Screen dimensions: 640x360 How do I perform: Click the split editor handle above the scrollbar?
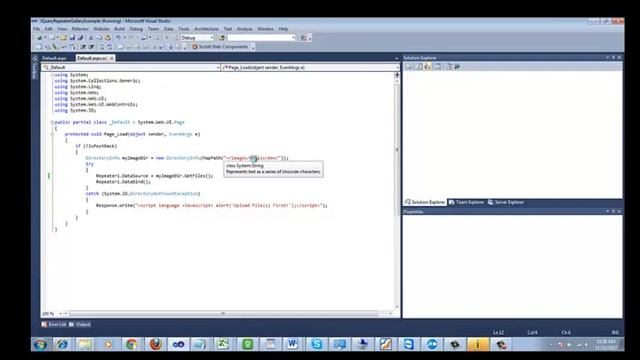pyautogui.click(x=397, y=75)
